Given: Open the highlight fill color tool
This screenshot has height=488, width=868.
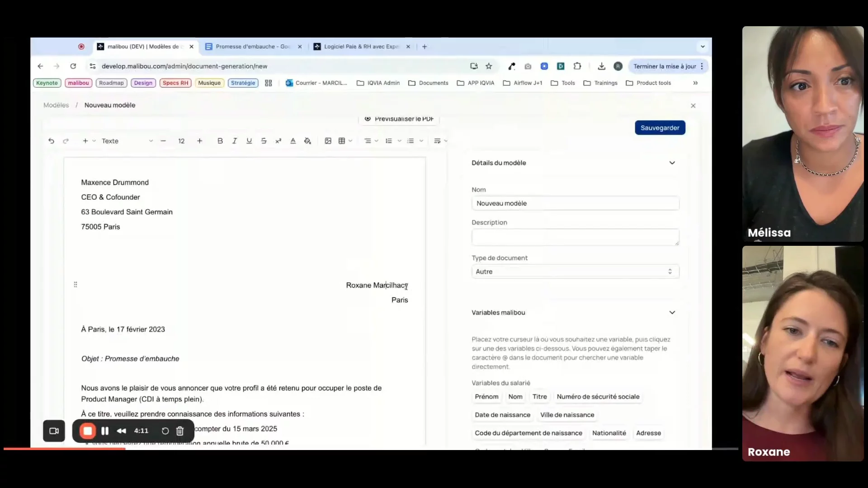Looking at the screenshot, I should tap(307, 141).
